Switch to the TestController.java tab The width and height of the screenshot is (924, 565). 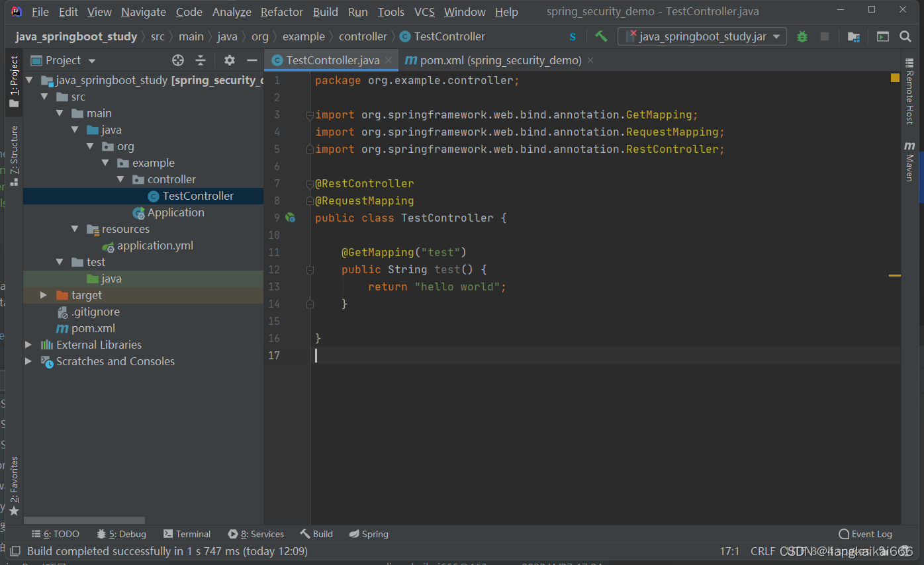(331, 60)
